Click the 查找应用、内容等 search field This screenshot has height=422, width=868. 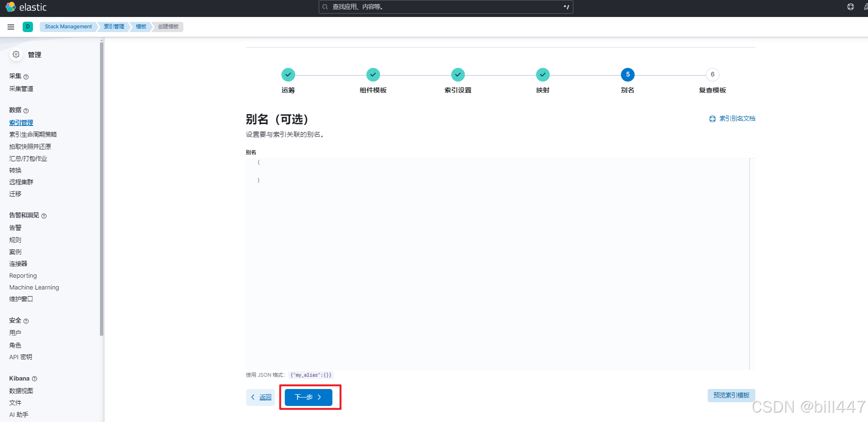446,7
